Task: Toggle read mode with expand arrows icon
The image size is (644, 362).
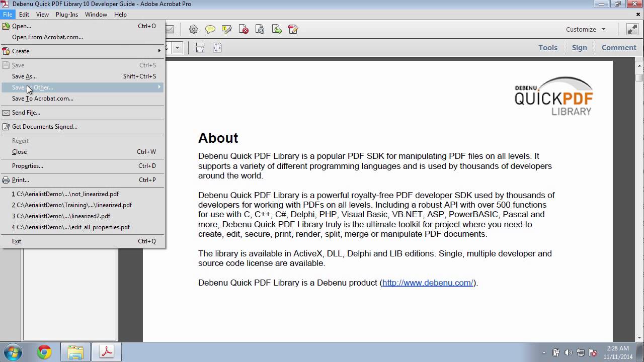Action: click(x=632, y=29)
